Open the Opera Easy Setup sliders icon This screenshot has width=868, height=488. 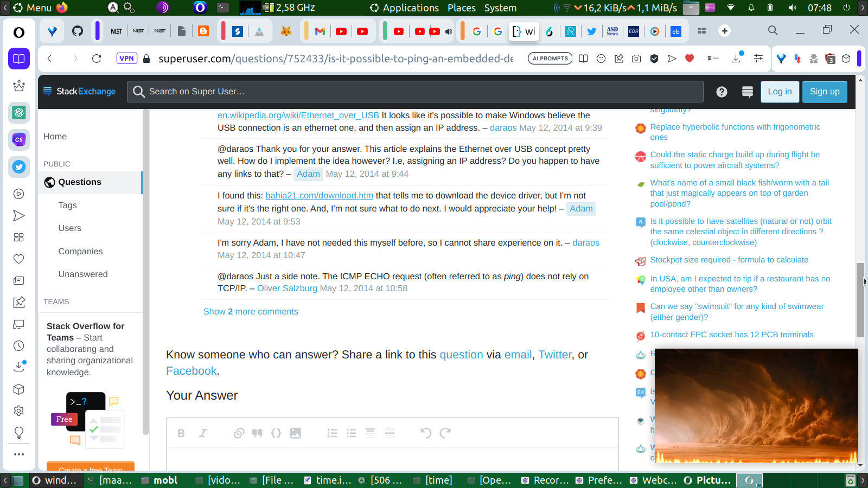pos(758,59)
